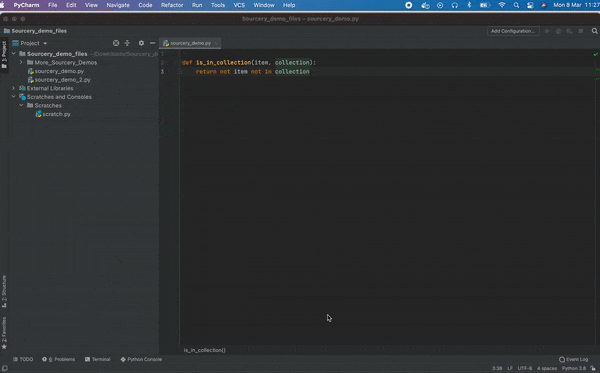Close the sourcery_demo.py editor tab
The width and height of the screenshot is (600, 373).
(216, 43)
